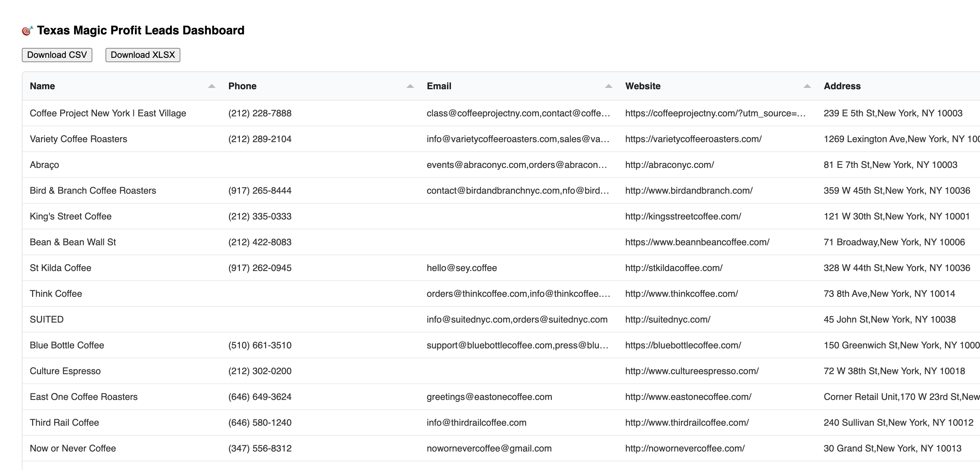Select Now or Never Coffee cell
This screenshot has width=980, height=470.
click(121, 449)
